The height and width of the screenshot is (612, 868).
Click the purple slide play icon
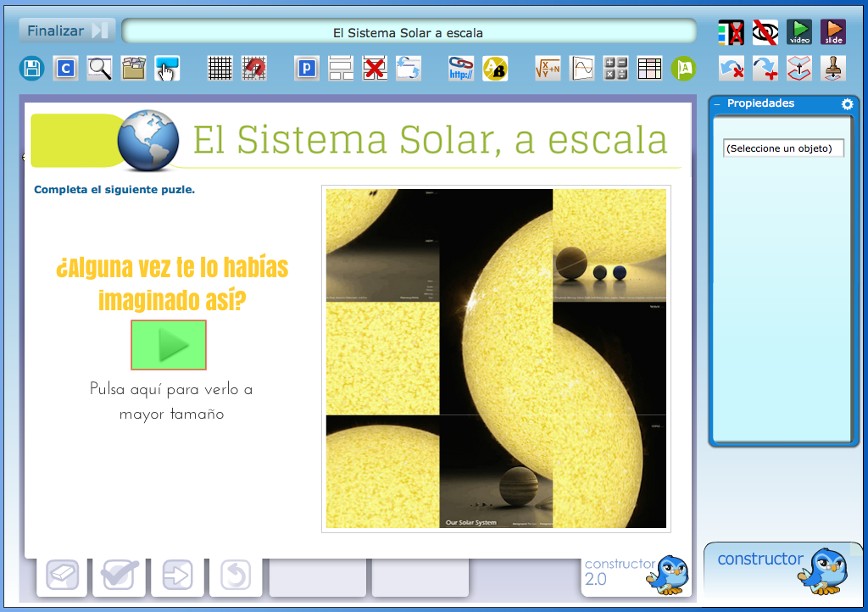[833, 33]
